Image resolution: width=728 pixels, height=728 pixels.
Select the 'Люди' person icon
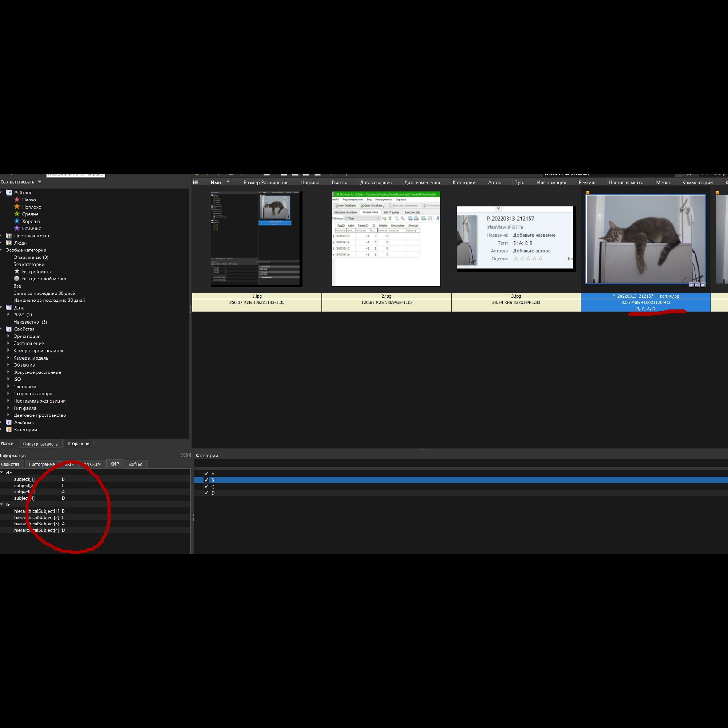(9, 243)
